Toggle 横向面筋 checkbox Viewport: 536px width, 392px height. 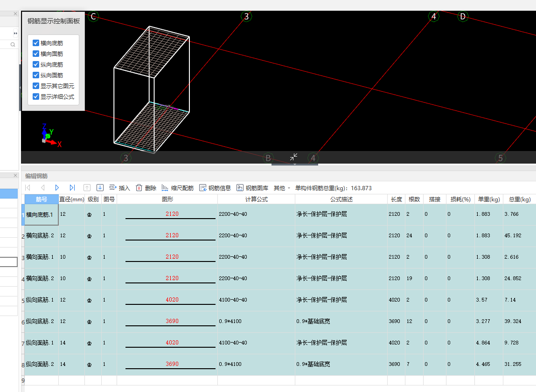click(36, 54)
